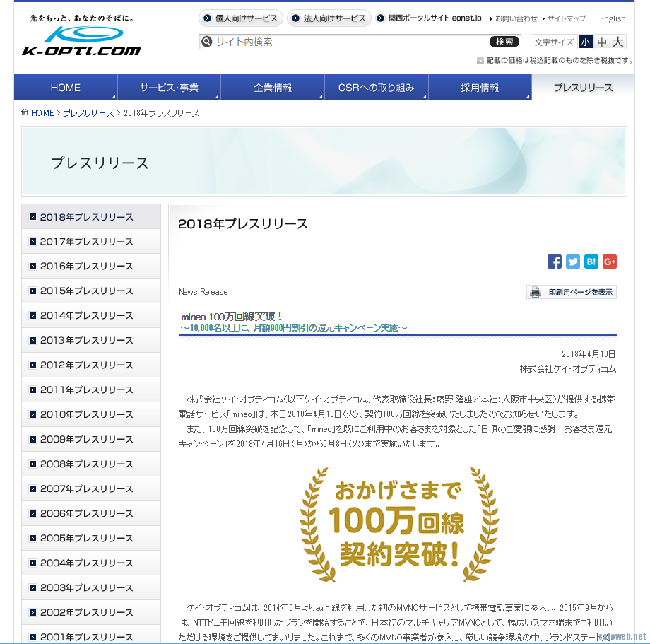Set text size to 中 (medium)
The height and width of the screenshot is (644, 650).
[x=602, y=42]
